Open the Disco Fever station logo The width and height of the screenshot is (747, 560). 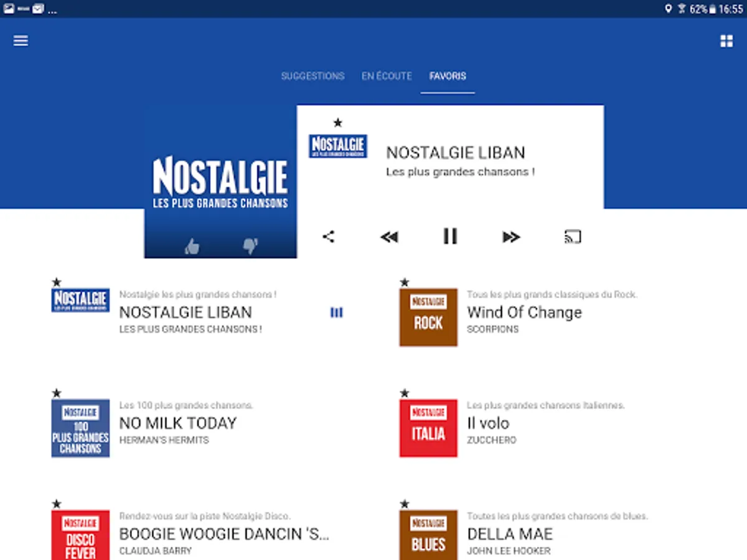80,535
